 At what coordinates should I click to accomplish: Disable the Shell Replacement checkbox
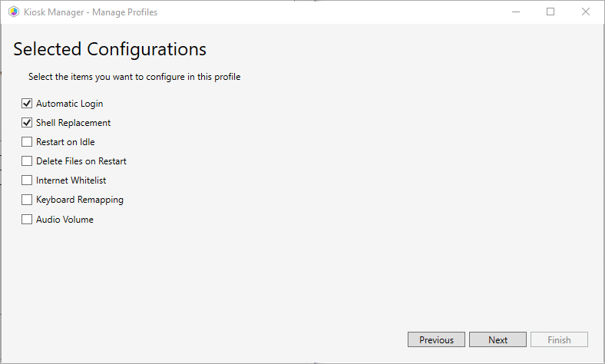(27, 123)
